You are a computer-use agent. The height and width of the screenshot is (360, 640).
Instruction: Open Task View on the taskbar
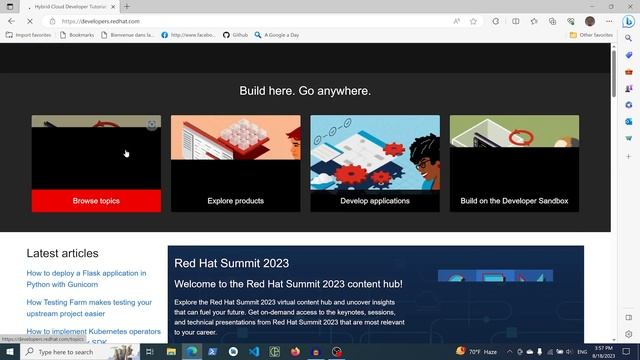(x=150, y=352)
